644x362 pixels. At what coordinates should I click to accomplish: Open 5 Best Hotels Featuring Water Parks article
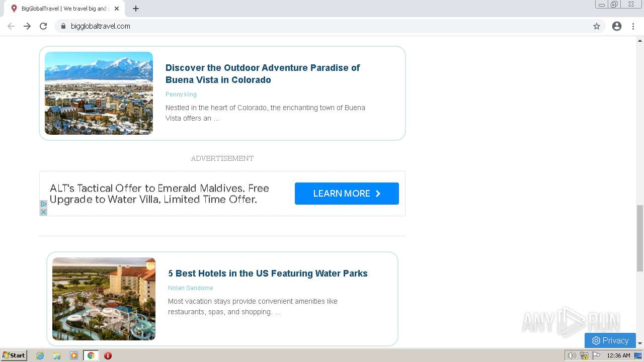coord(268,274)
